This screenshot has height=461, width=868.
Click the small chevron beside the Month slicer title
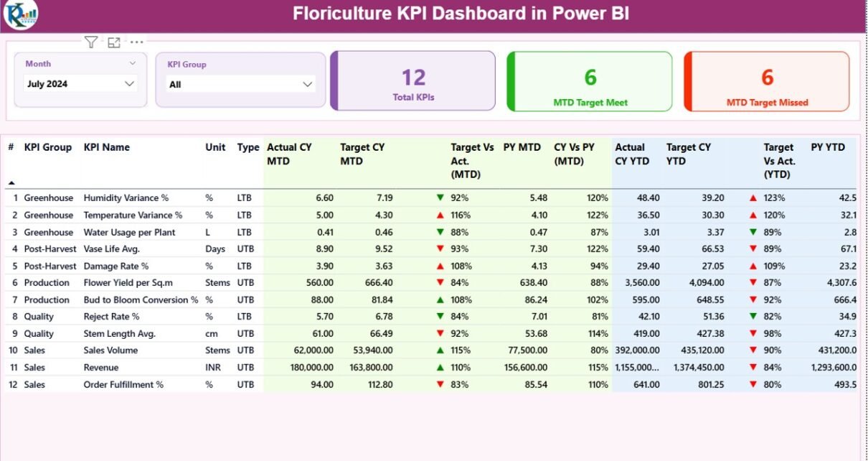132,64
